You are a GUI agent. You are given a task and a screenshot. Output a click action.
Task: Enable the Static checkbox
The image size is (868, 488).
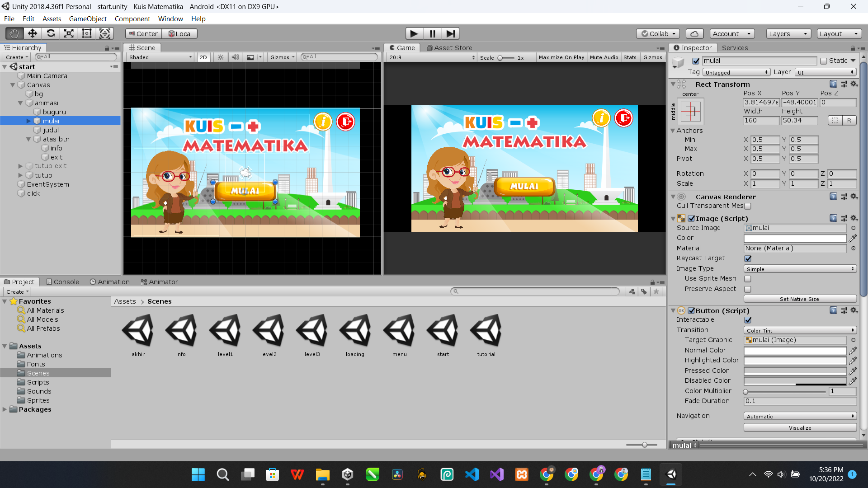coord(824,61)
